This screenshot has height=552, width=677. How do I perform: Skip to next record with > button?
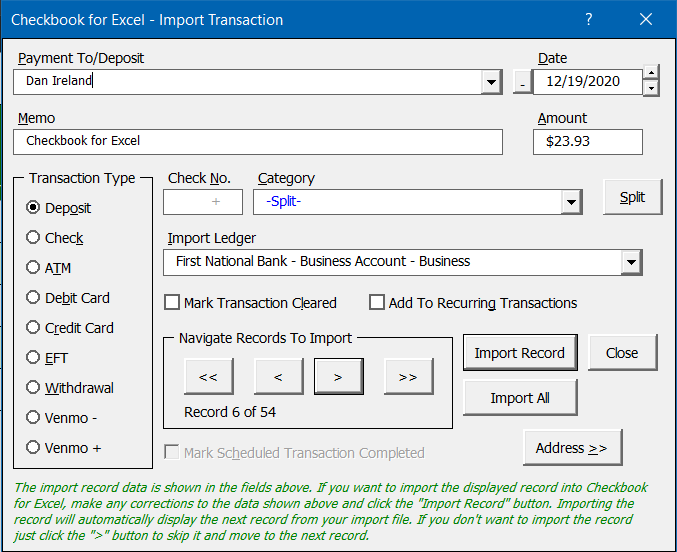pyautogui.click(x=338, y=377)
